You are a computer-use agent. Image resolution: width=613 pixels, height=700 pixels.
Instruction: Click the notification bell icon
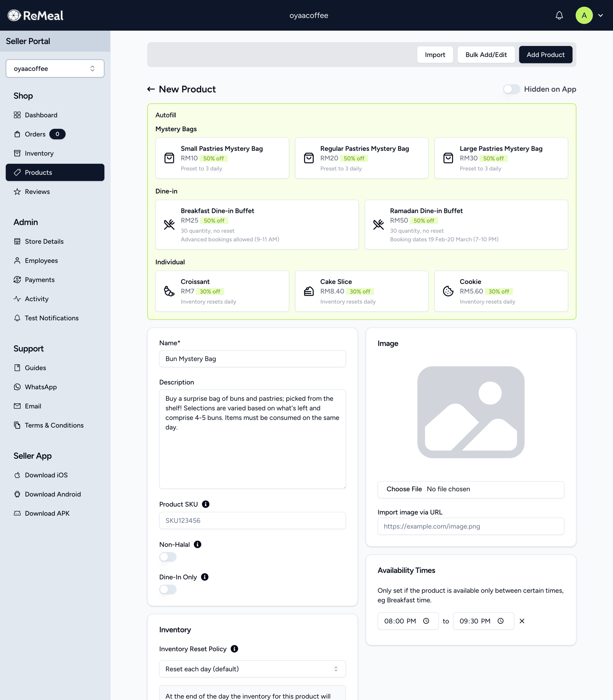[559, 15]
